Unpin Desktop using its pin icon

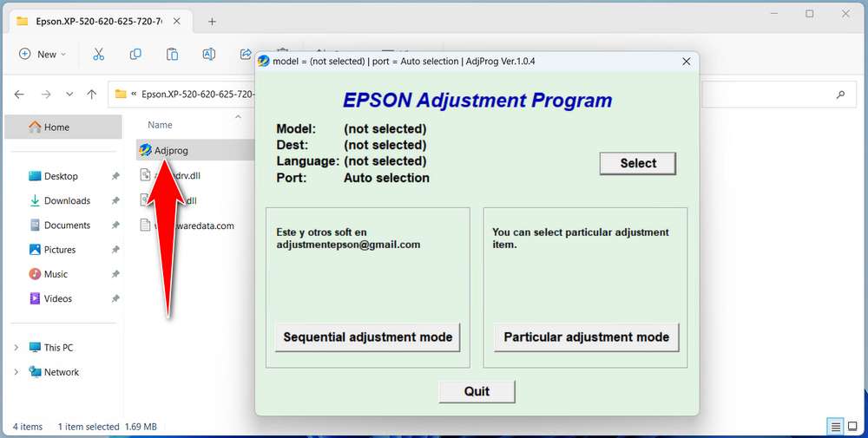(x=115, y=176)
